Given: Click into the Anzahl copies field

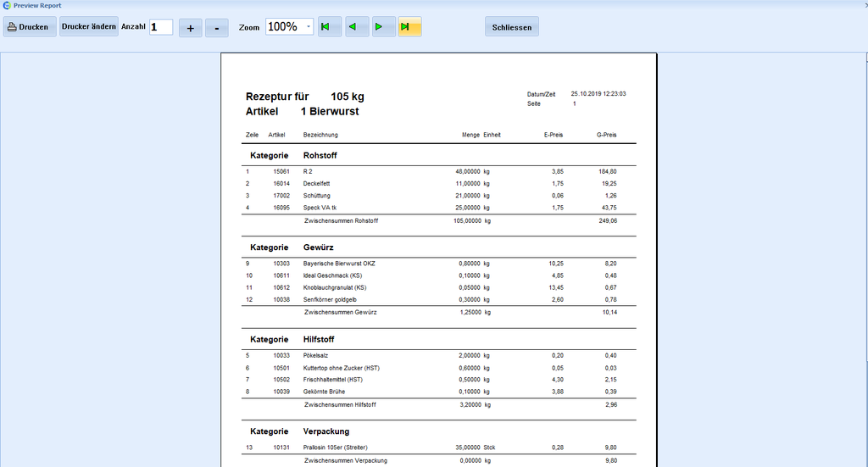Looking at the screenshot, I should 161,26.
